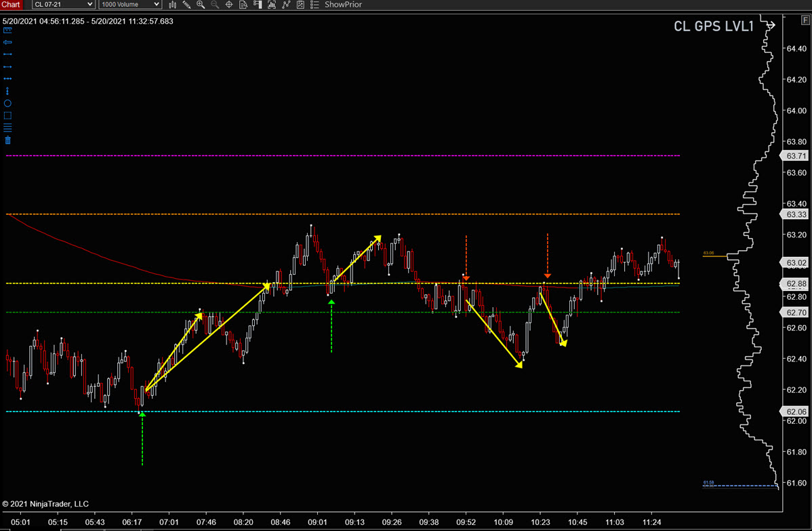Click the 61.60 price axis label

click(796, 483)
